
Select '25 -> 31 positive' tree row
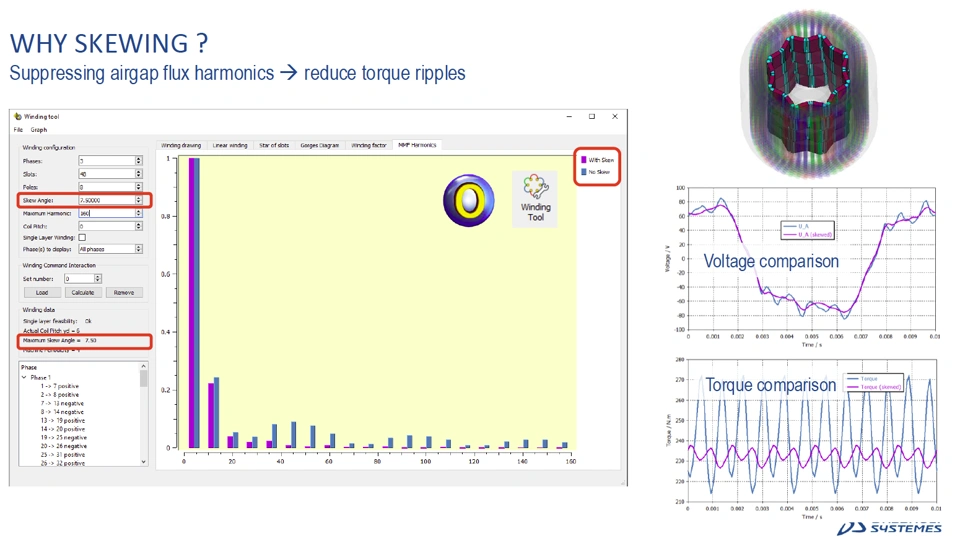coord(62,455)
